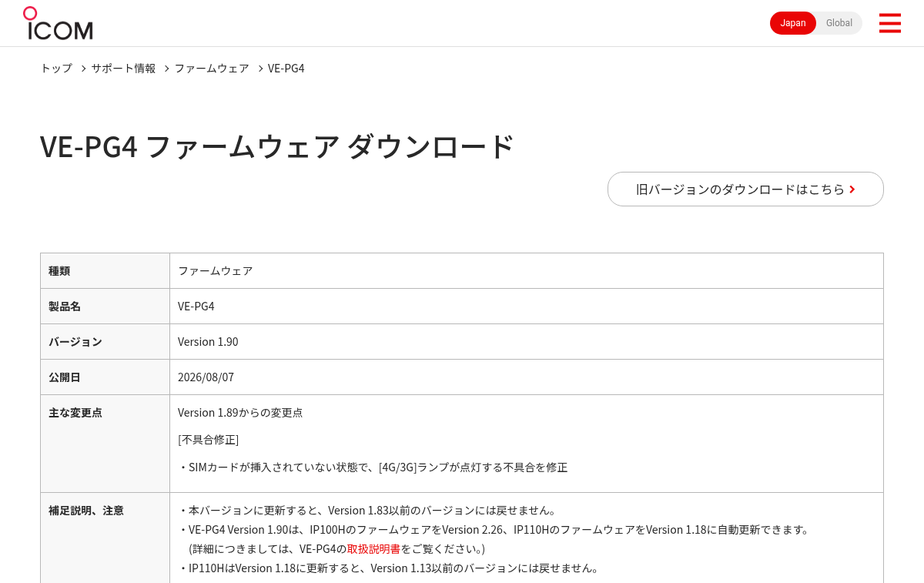Screen dimensions: 924x583
Task: Click VE-PG4 breadcrumb item
Action: point(286,69)
